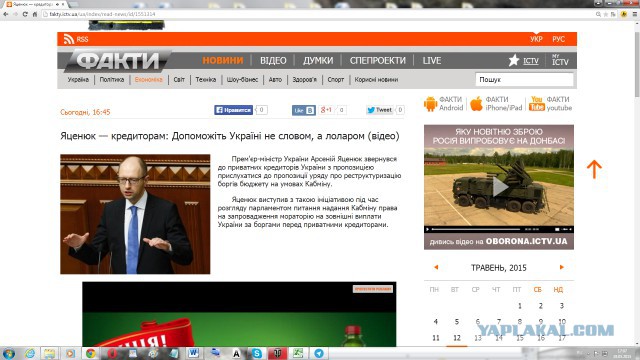Click the orange scroll-to-top arrow

click(x=594, y=169)
